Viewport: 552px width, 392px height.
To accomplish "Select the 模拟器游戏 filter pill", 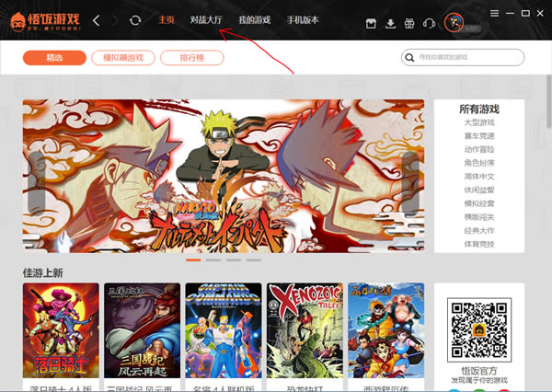I will click(x=123, y=58).
